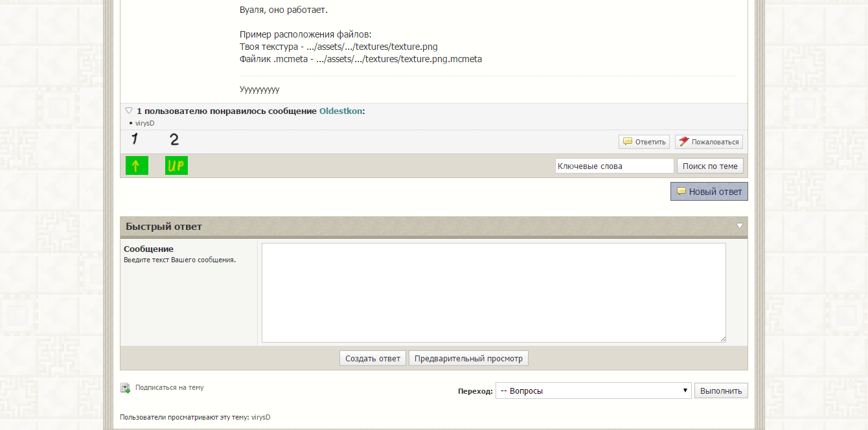Image resolution: width=868 pixels, height=430 pixels.
Task: Click the green UP icon
Action: (x=176, y=166)
